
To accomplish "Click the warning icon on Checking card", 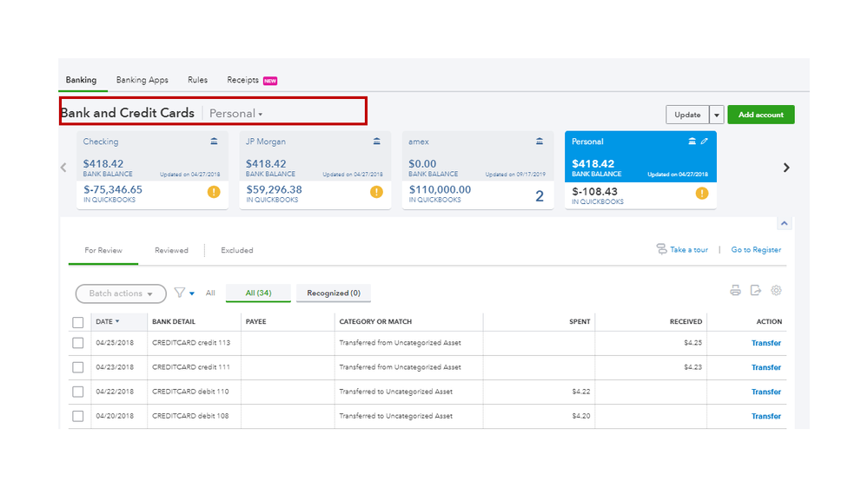I will tap(214, 192).
